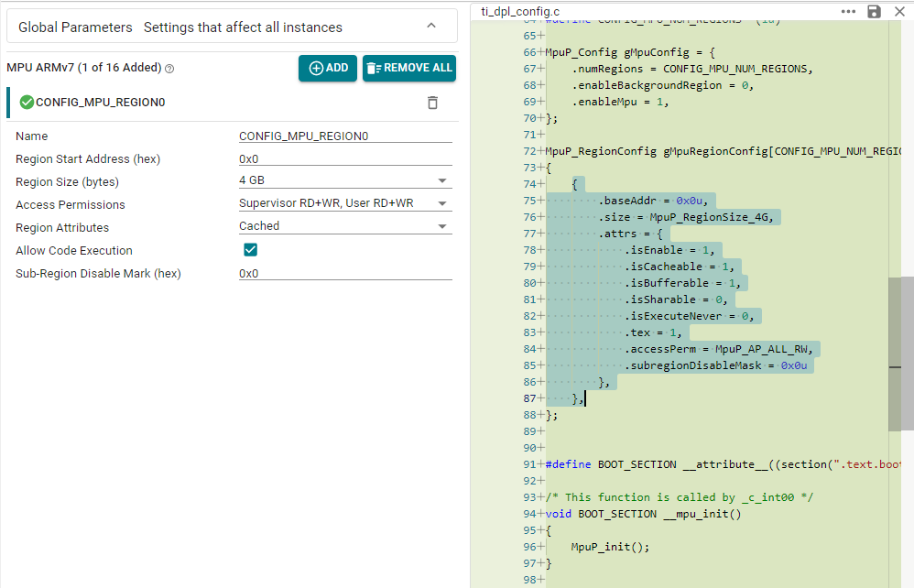Collapse the Global Parameters section
Viewport: 914px width, 588px height.
431,27
